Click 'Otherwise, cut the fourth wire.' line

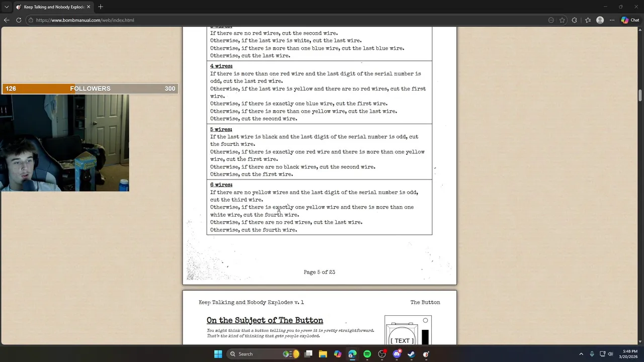(254, 230)
